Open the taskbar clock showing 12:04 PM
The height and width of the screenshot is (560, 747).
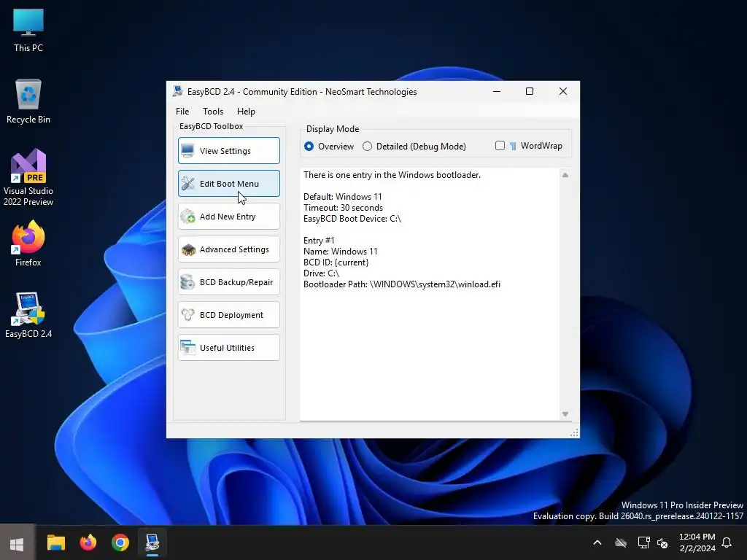697,542
